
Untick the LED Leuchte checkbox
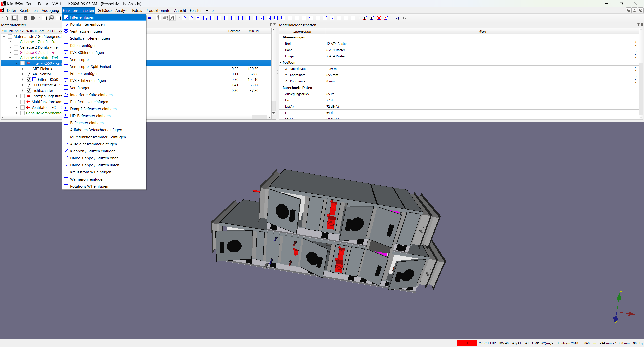pyautogui.click(x=29, y=85)
